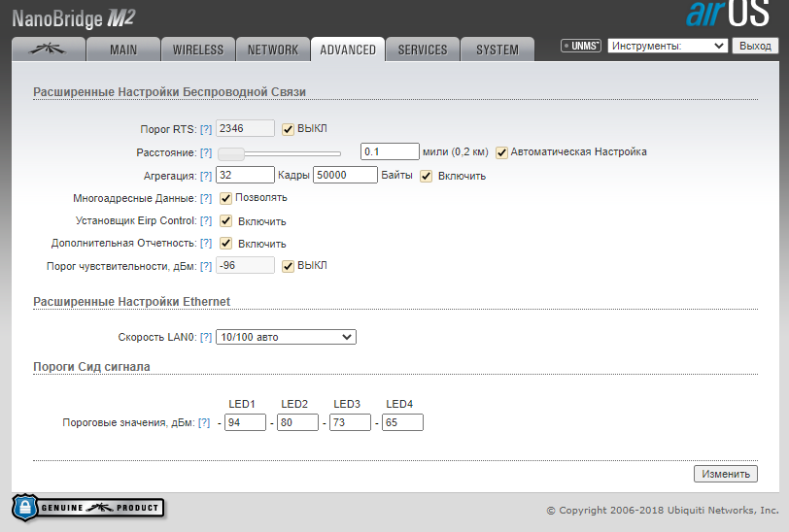Open help [?] beside Скорость LAN0
This screenshot has width=789, height=532.
pos(205,337)
